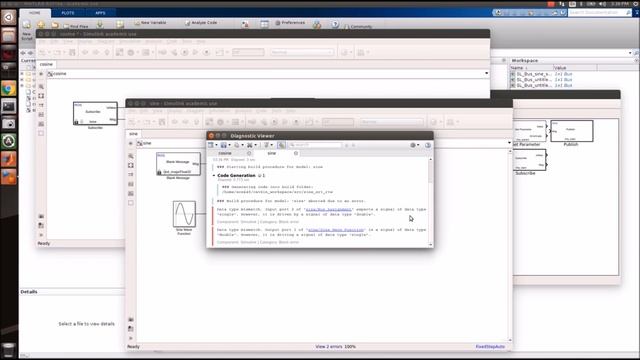Open MATLAB icon in the Ubuntu launcher
640x360 pixels.
coord(9,159)
